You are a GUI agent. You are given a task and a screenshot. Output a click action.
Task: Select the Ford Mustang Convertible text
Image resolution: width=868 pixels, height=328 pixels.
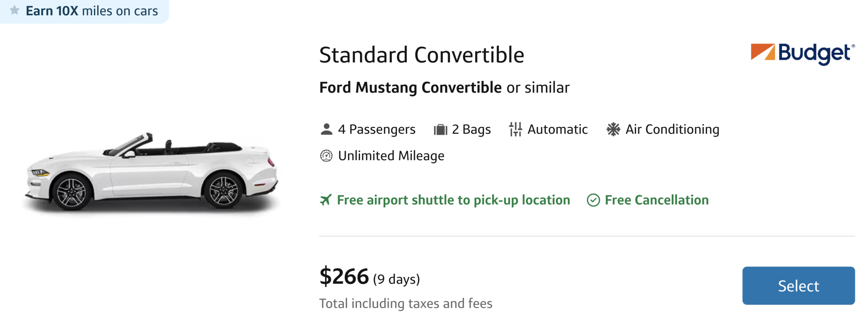click(x=410, y=87)
